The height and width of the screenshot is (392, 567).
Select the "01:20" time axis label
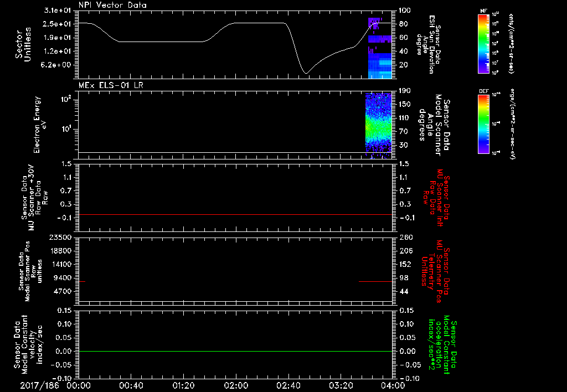183,385
